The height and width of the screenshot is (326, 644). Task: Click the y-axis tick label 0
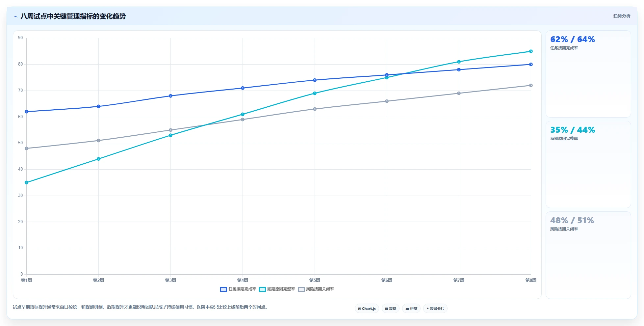point(22,274)
